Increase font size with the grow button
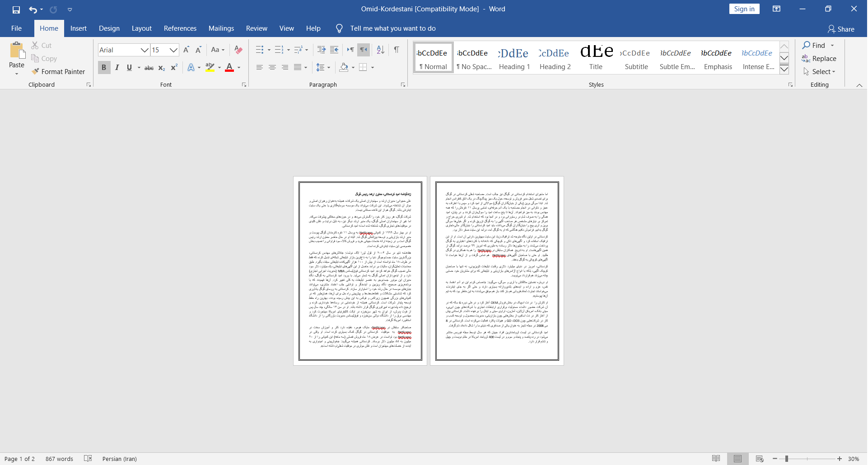Screen dimensions: 868x465 pos(186,50)
